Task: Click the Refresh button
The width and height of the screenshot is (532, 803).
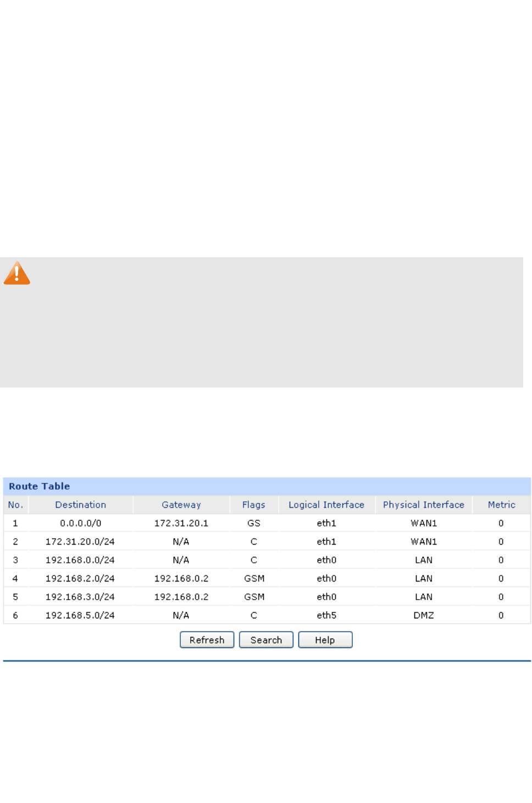Action: 207,640
